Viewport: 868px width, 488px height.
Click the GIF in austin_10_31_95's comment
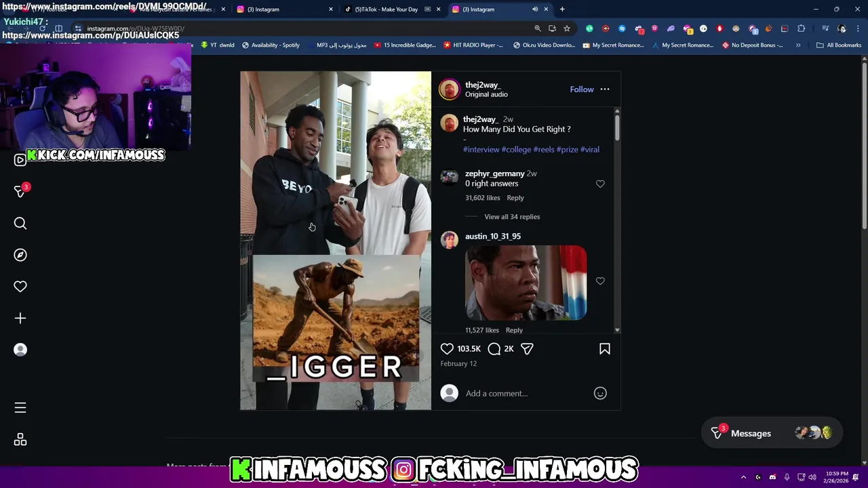(x=526, y=283)
